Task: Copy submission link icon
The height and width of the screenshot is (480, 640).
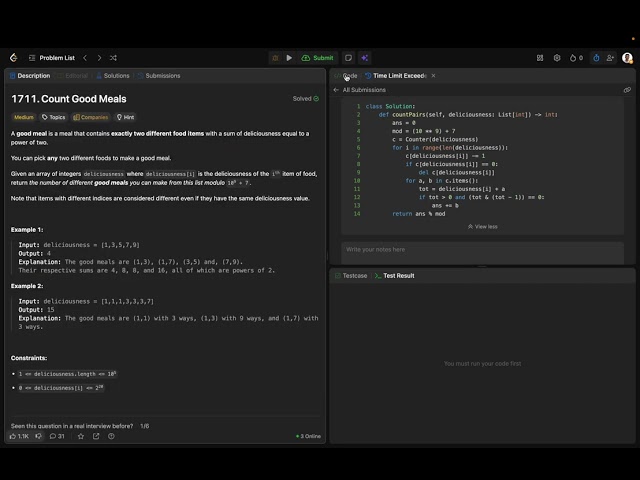Action: point(627,90)
